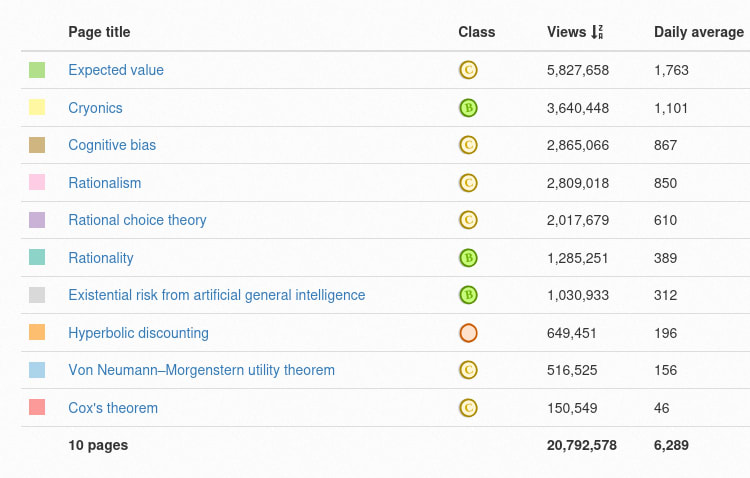Open the Hyperbolic discounting link

pos(138,333)
